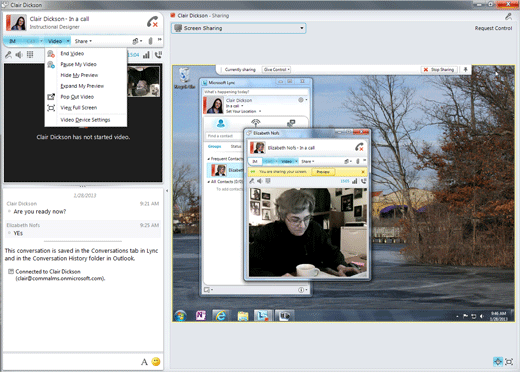The width and height of the screenshot is (520, 372).
Task: Click the Action Center flag in shared tray
Action: pyautogui.click(x=465, y=316)
